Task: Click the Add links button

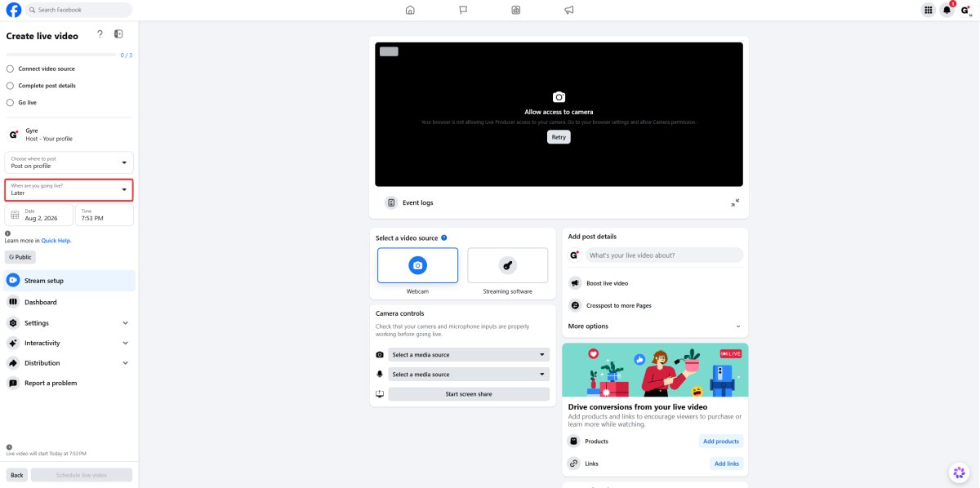Action: 727,464
